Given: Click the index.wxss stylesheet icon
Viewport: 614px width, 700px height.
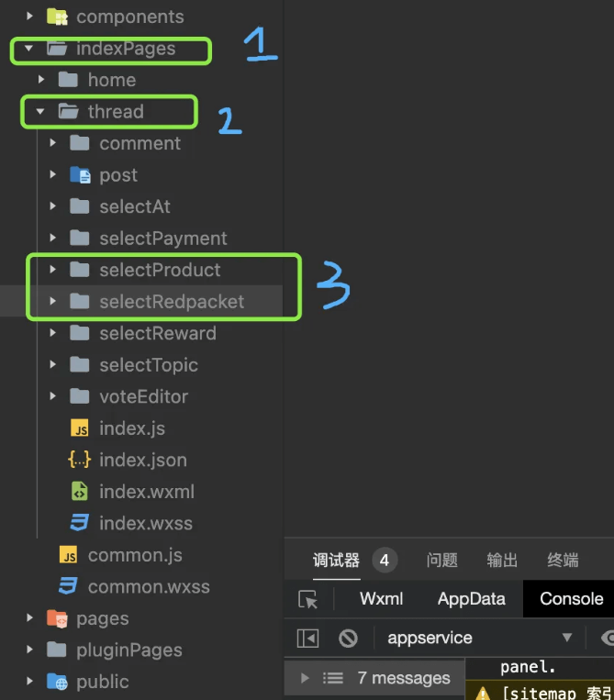Looking at the screenshot, I should tap(80, 523).
